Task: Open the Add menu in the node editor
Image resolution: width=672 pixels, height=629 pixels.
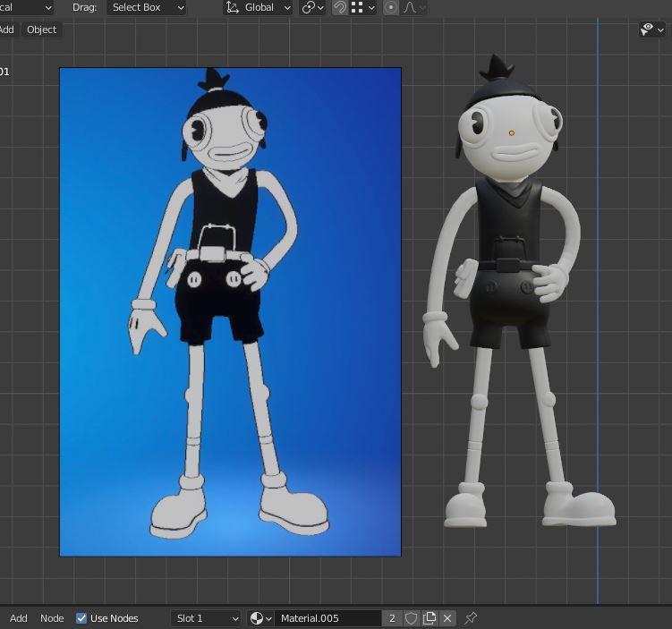Action: [18, 618]
